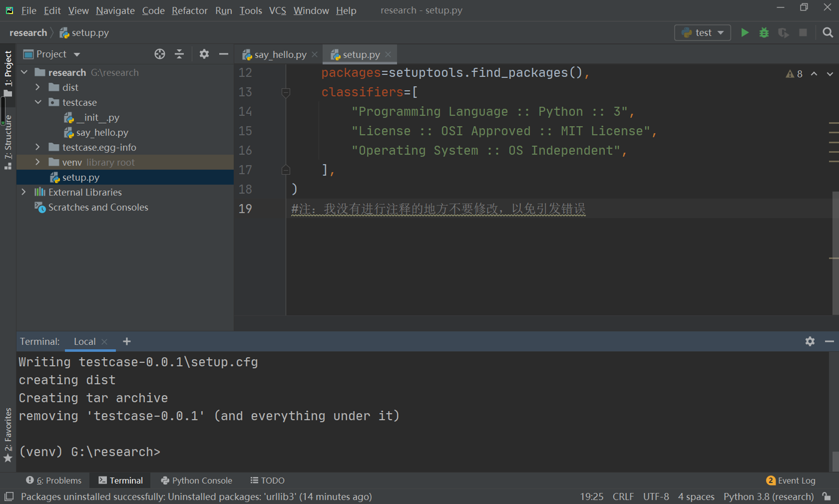
Task: Locate current file with crosshair icon
Action: click(159, 54)
